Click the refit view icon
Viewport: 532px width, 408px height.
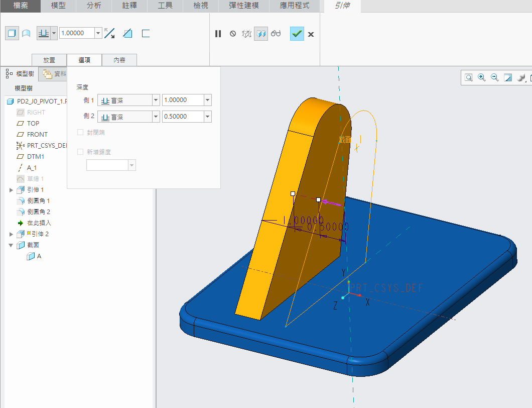pos(468,77)
